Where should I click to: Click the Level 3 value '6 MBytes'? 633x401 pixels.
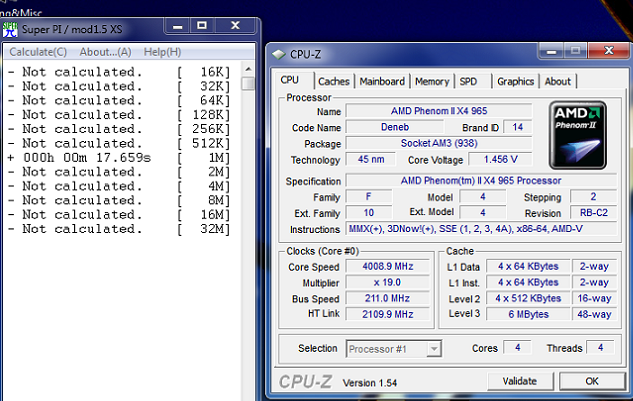[x=528, y=314]
